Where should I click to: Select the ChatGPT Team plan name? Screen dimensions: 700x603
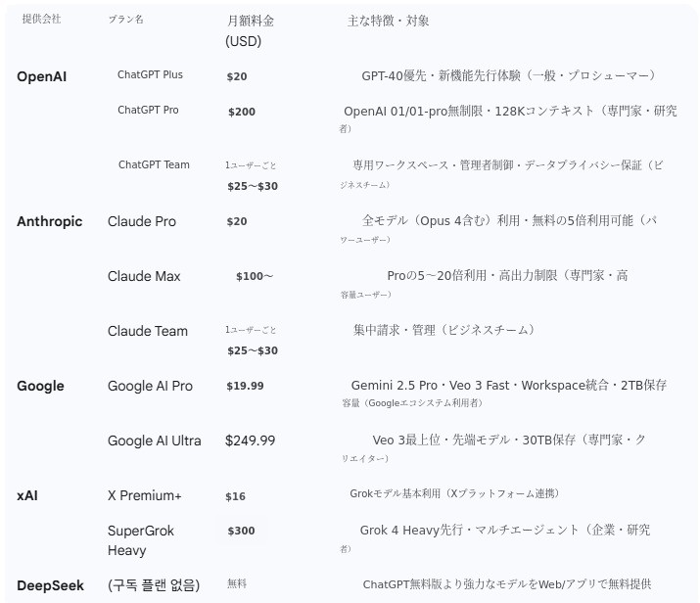point(154,165)
